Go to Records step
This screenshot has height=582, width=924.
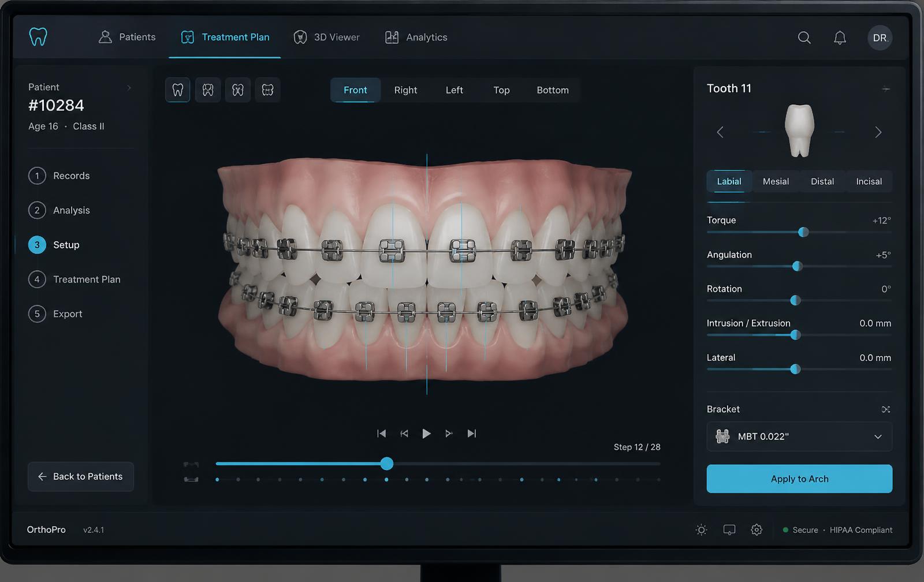[x=59, y=176]
